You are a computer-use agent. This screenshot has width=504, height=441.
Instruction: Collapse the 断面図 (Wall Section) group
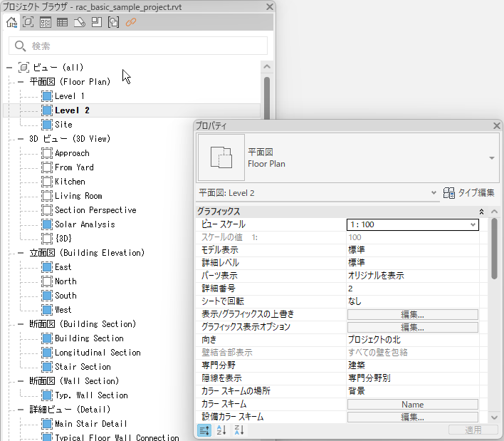point(21,381)
